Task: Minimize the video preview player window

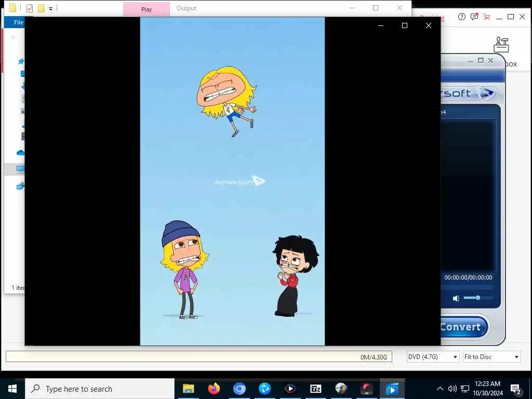Action: point(381,25)
